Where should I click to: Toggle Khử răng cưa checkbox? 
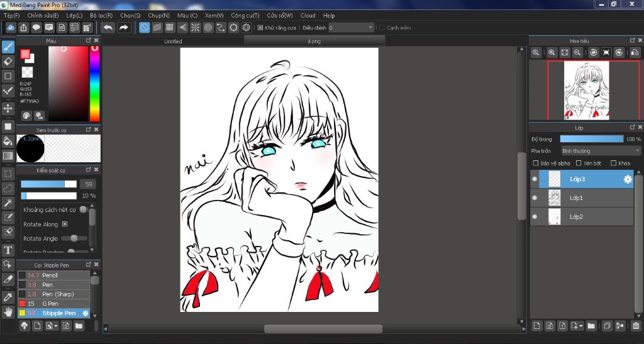click(260, 28)
